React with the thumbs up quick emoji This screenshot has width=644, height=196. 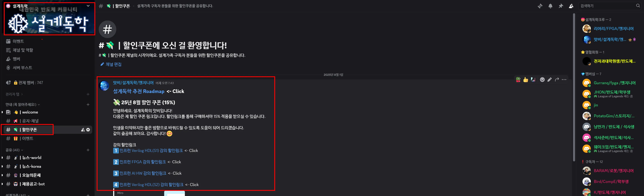(x=525, y=80)
